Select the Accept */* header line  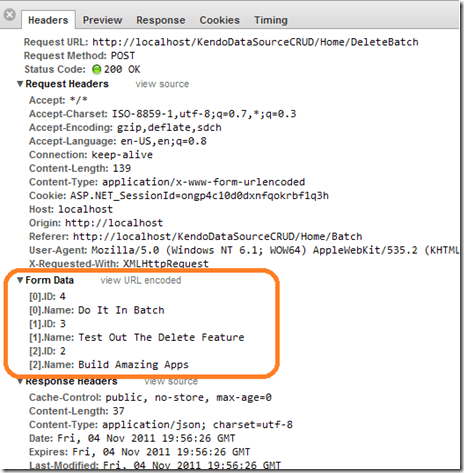tap(58, 100)
